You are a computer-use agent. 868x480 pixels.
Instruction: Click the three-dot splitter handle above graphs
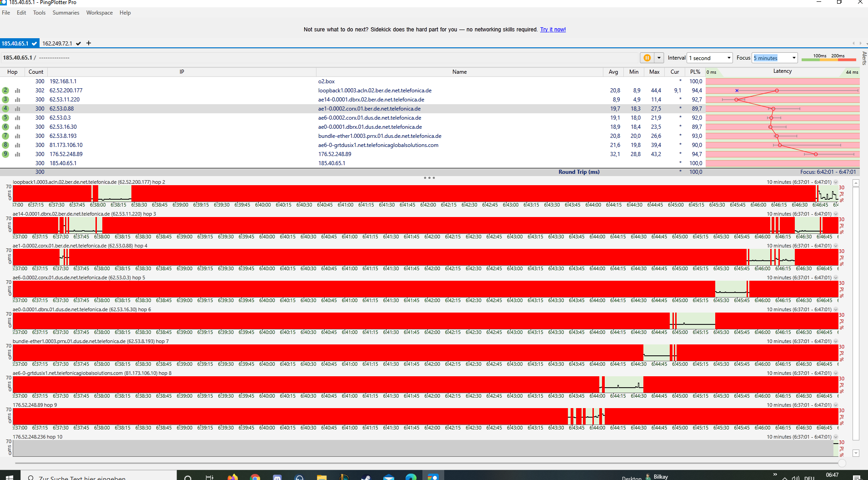[429, 178]
